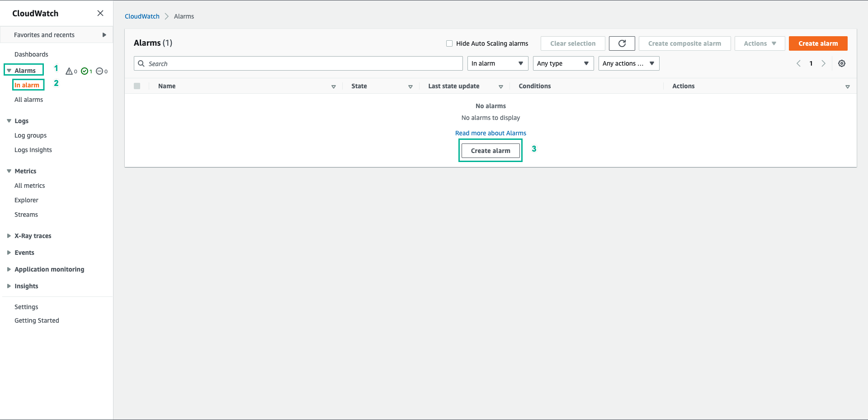Sort by Actions column arrow
The image size is (868, 420).
coord(848,86)
